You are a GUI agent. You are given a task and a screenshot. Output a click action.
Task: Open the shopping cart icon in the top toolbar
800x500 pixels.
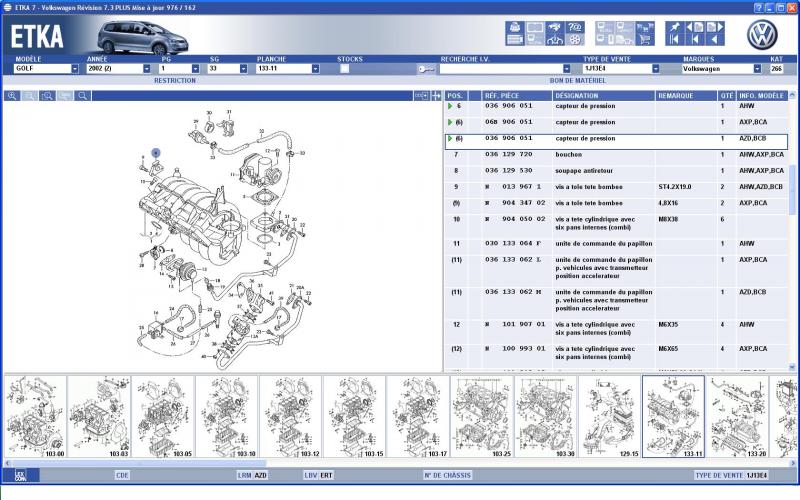click(x=645, y=39)
